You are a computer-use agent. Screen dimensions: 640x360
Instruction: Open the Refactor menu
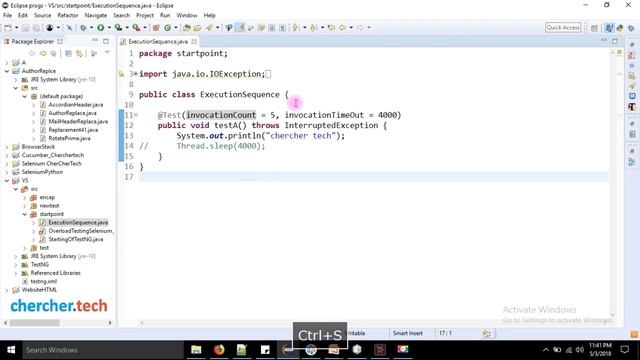[x=68, y=15]
